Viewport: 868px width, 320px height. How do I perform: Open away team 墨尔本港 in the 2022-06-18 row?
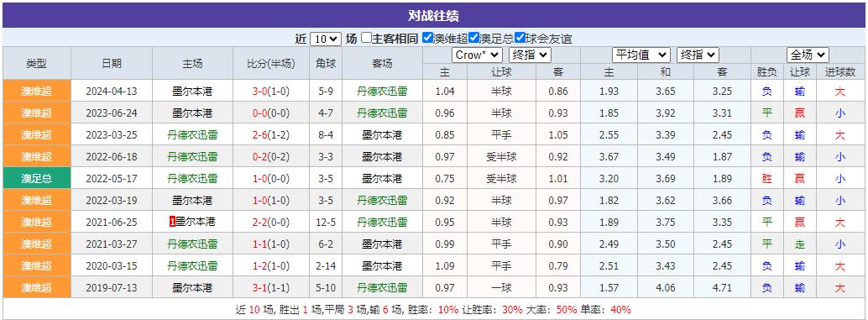click(x=382, y=157)
